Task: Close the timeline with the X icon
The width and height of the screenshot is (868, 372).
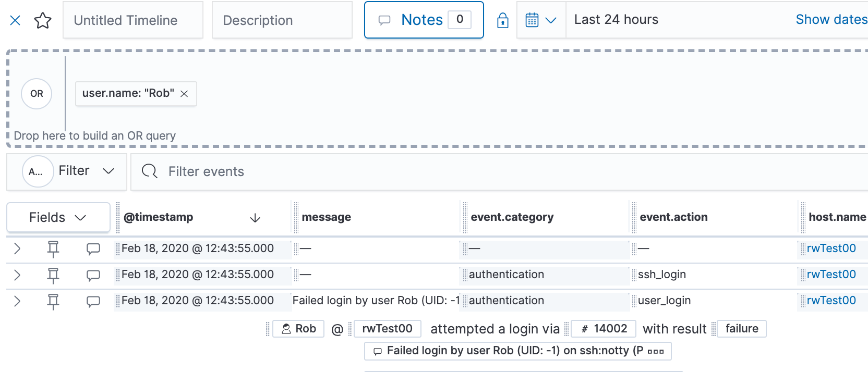Action: (x=15, y=20)
